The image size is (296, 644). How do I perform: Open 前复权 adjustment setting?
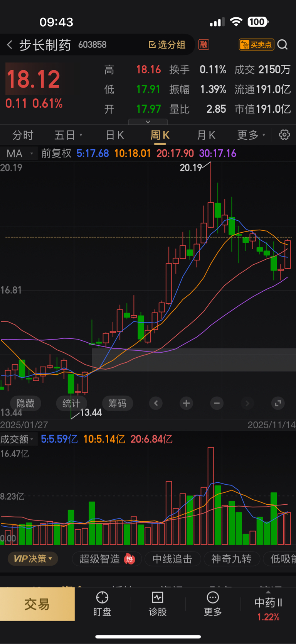click(x=56, y=154)
